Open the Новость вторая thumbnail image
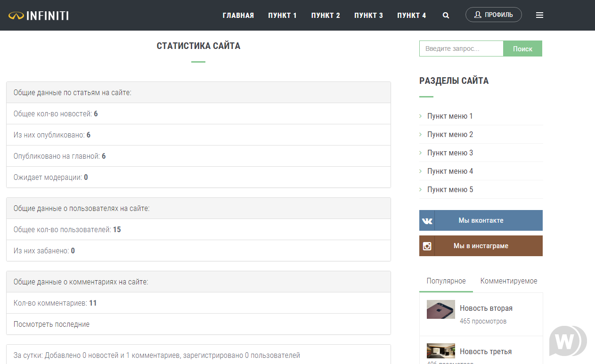 click(x=440, y=309)
